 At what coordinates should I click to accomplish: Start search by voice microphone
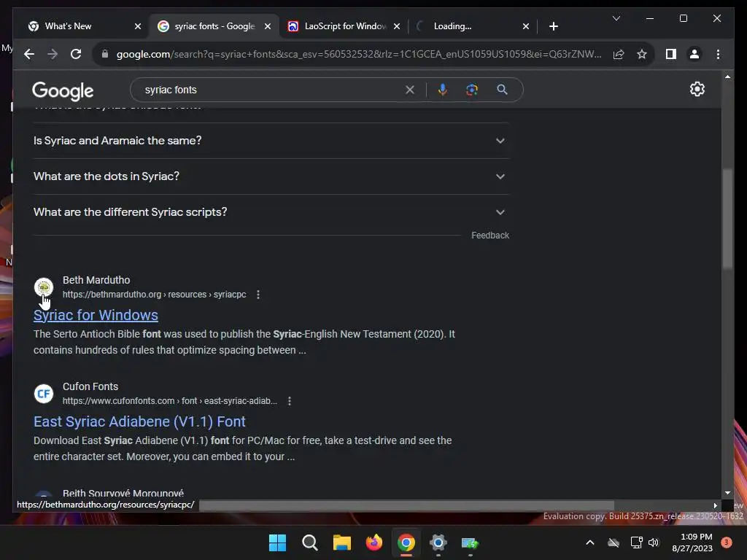coord(443,90)
